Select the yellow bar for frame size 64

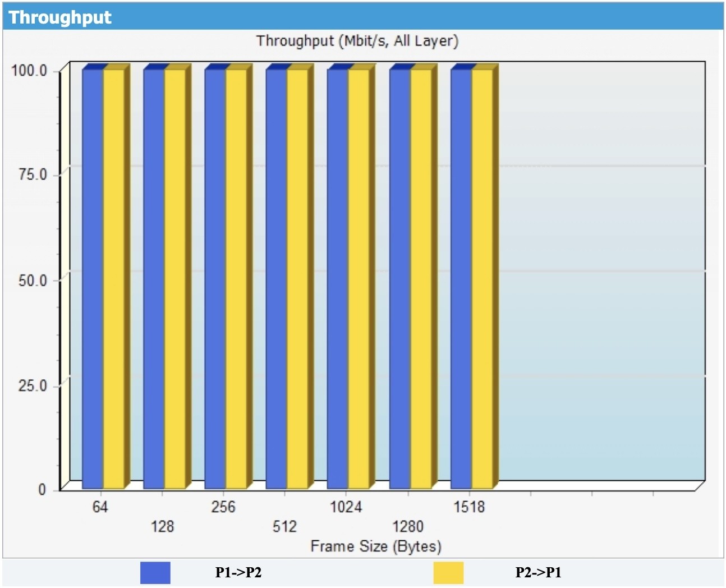[x=114, y=279]
